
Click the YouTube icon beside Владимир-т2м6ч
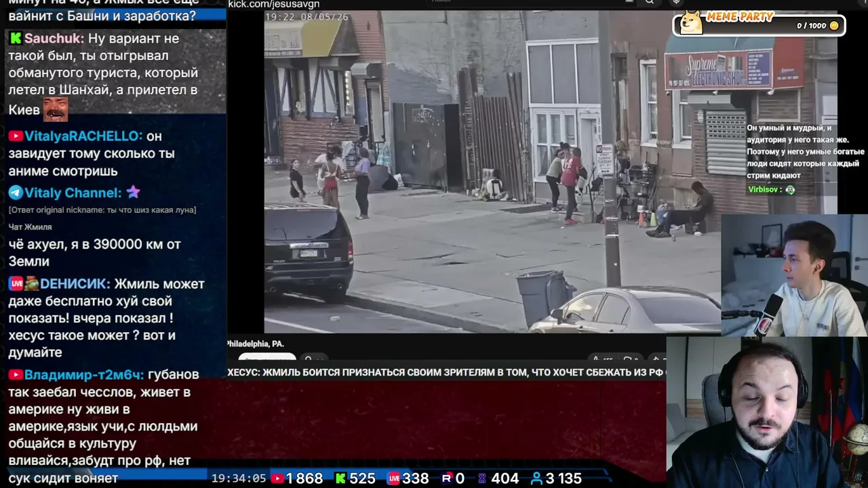[x=16, y=375]
